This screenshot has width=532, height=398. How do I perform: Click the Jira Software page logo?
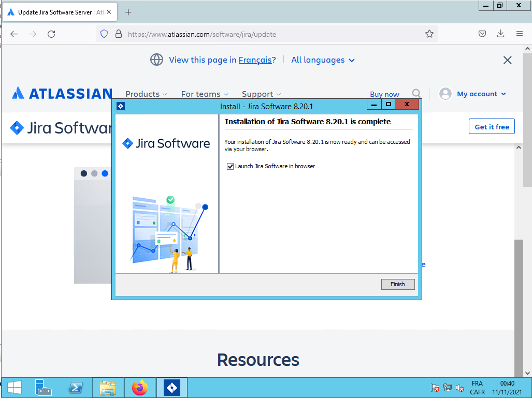pyautogui.click(x=61, y=128)
